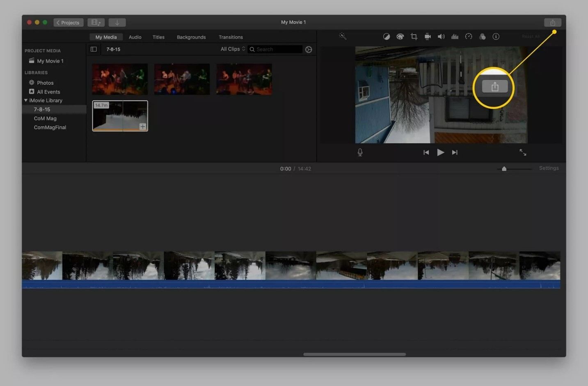588x386 pixels.
Task: Toggle the libraries sidebar visibility
Action: (94, 49)
